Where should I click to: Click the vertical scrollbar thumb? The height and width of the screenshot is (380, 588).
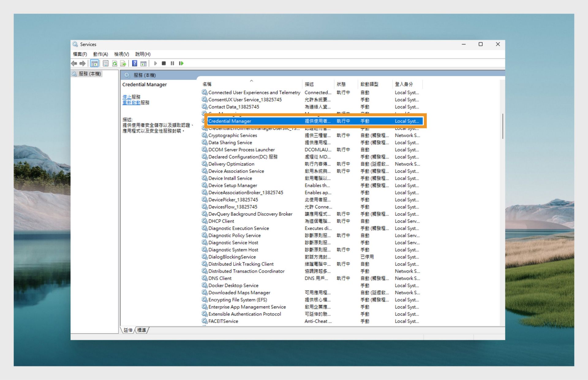tap(503, 126)
